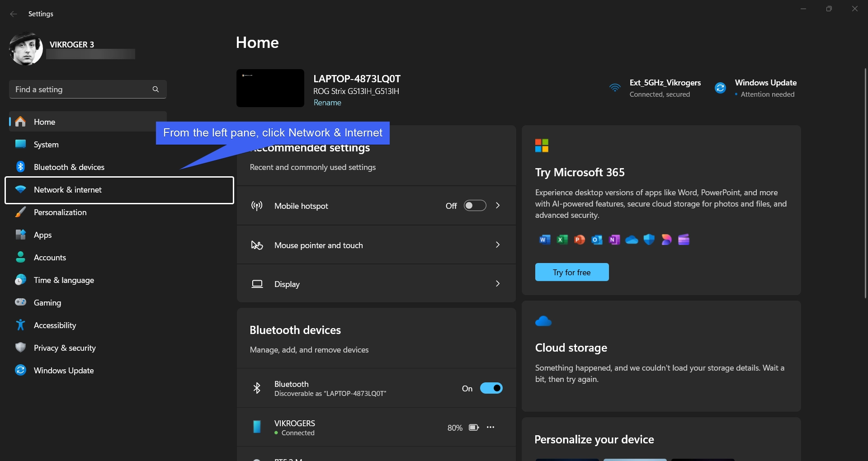Open Gaming via its controller icon
Screen dimensions: 868x461
(20, 302)
